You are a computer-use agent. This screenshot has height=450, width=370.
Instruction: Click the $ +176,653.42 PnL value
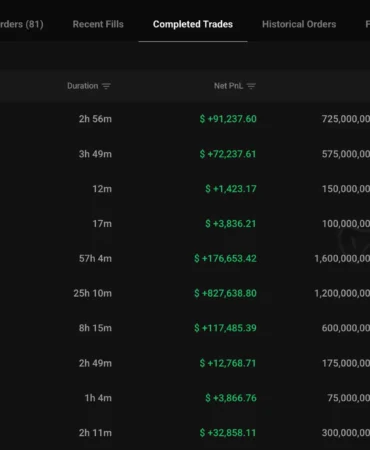pyautogui.click(x=225, y=259)
